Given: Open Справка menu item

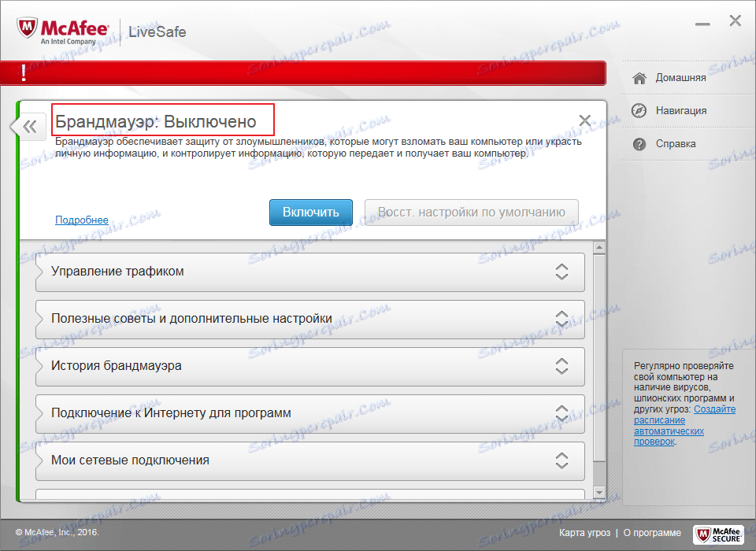Looking at the screenshot, I should click(676, 144).
